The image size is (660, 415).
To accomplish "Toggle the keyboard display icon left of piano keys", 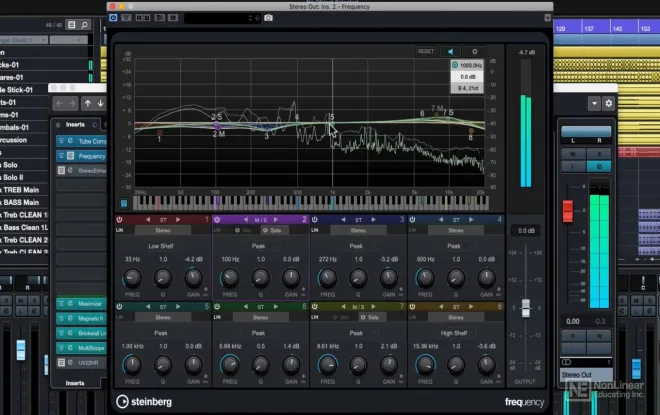I will pos(124,203).
